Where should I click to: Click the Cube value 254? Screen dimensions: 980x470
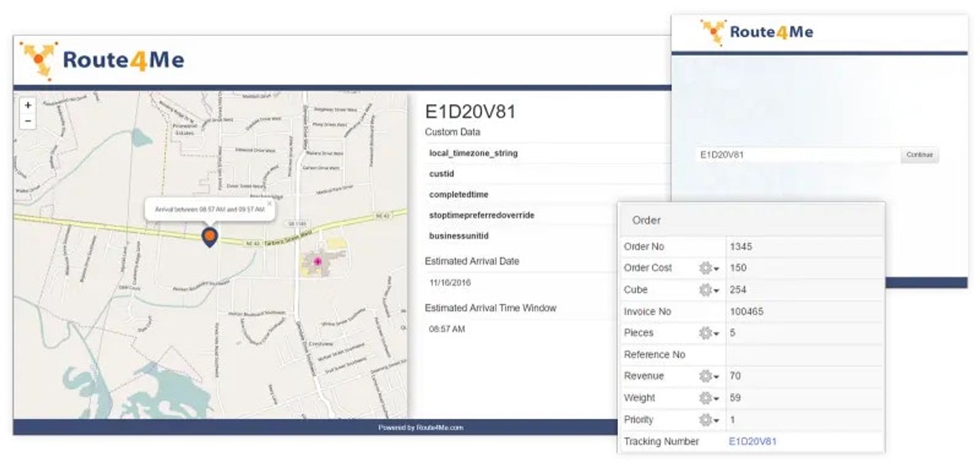click(x=738, y=290)
